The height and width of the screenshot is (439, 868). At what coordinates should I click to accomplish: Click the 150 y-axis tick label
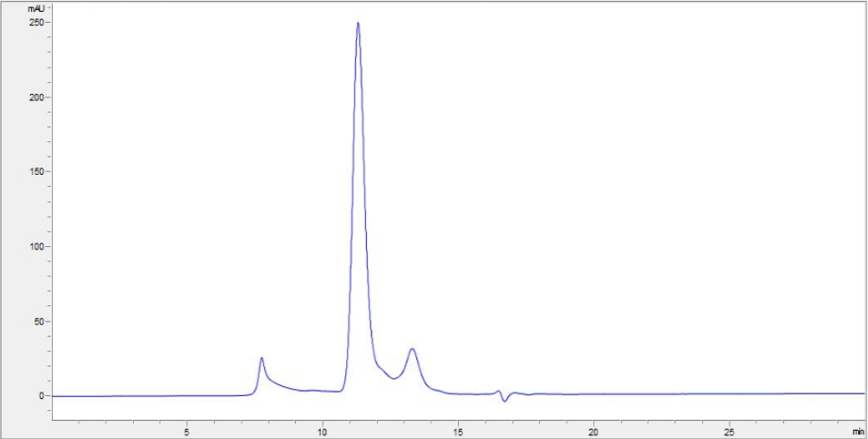[36, 172]
